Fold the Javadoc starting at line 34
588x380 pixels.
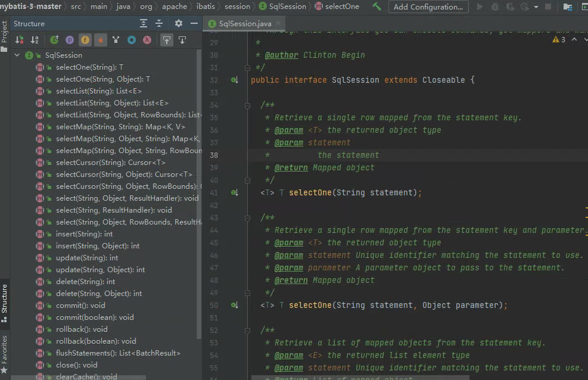tap(247, 105)
